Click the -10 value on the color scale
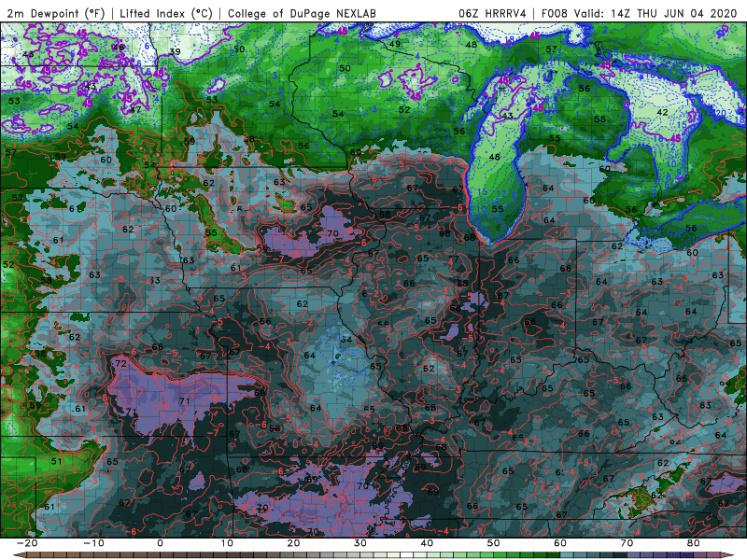 click(x=93, y=543)
